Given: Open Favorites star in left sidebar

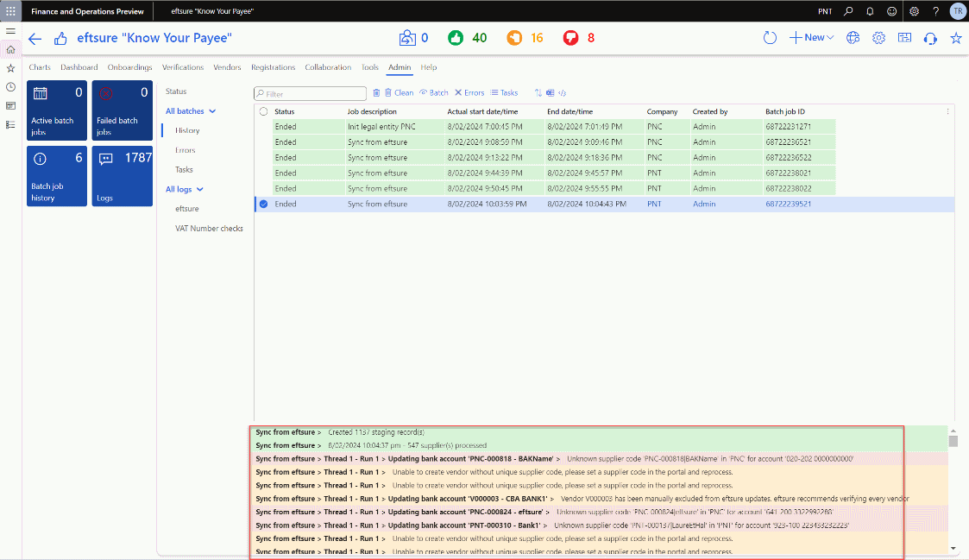Looking at the screenshot, I should tap(10, 68).
